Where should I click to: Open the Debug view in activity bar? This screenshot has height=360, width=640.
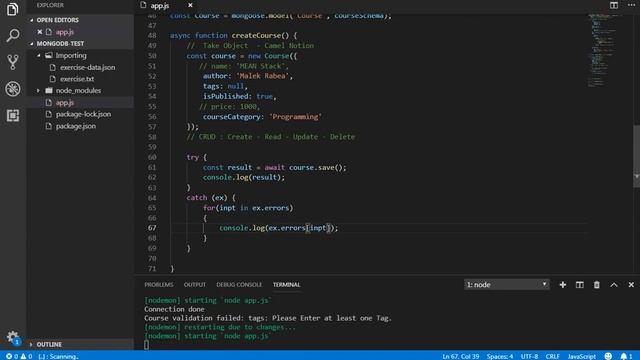13,89
